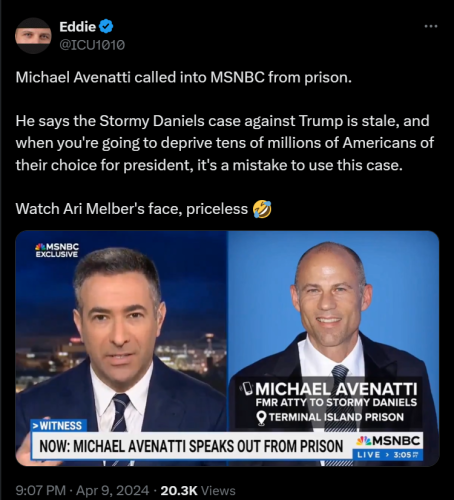Click the tweet's first line about MSNBC
The height and width of the screenshot is (500, 454).
pos(184,78)
